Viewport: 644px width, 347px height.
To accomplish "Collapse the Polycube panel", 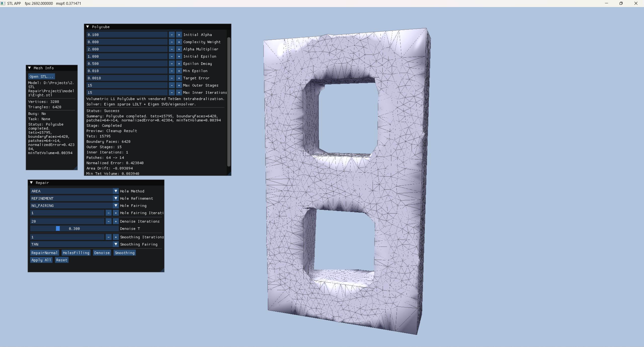I will click(88, 27).
